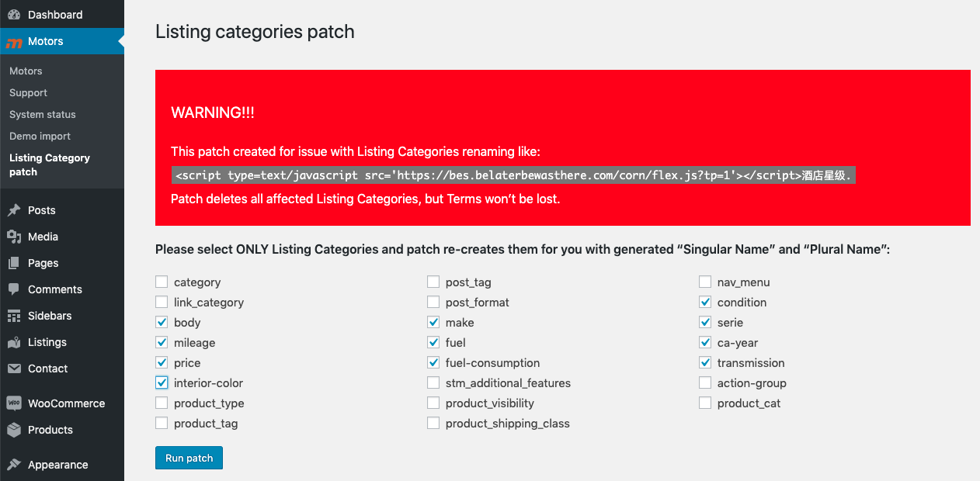Viewport: 980px width, 481px height.
Task: Click the Pages document icon
Action: tap(14, 263)
